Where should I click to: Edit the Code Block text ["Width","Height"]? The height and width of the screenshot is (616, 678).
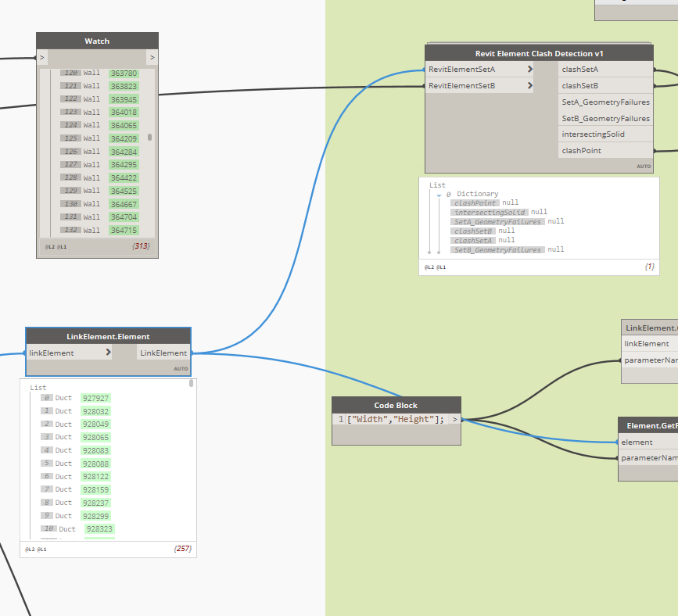395,419
